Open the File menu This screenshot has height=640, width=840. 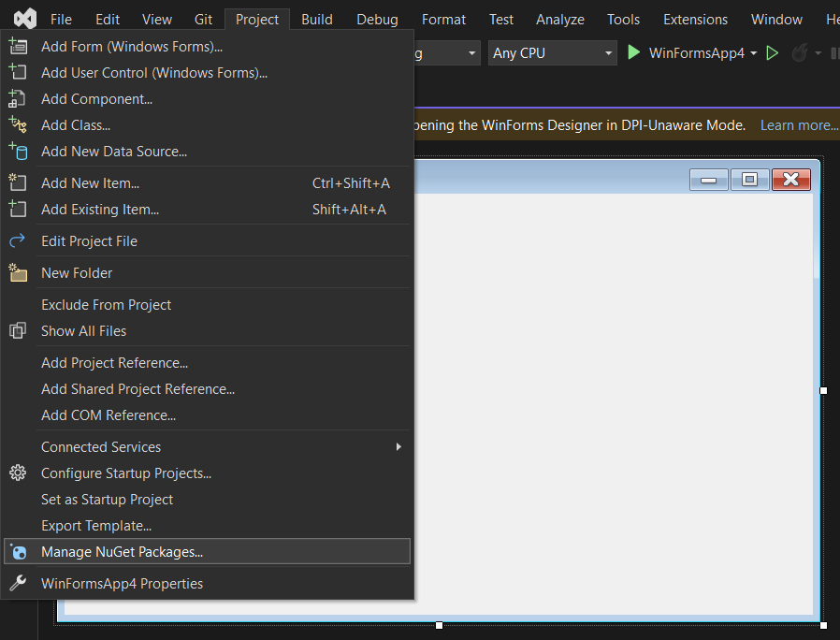pos(61,20)
